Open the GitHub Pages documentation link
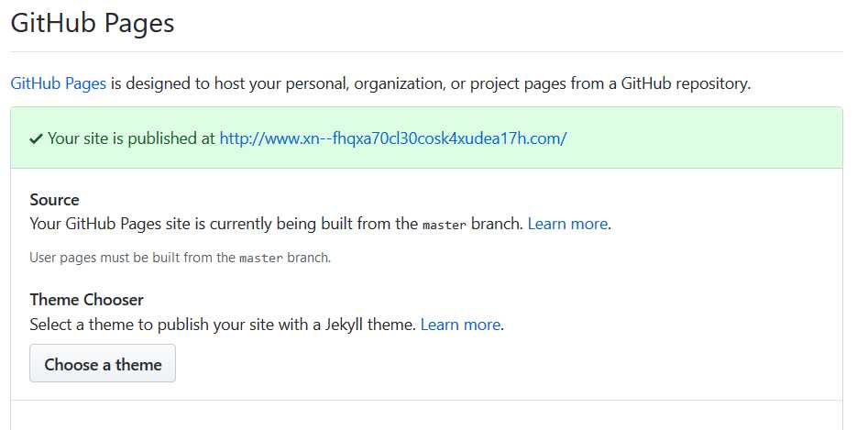The width and height of the screenshot is (868, 430). 58,84
